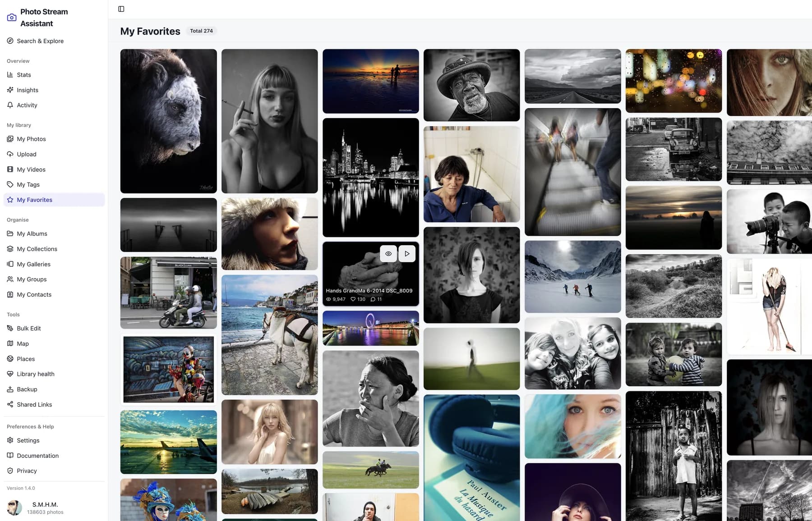Click the Stats bar chart icon
The image size is (812, 521).
click(10, 75)
